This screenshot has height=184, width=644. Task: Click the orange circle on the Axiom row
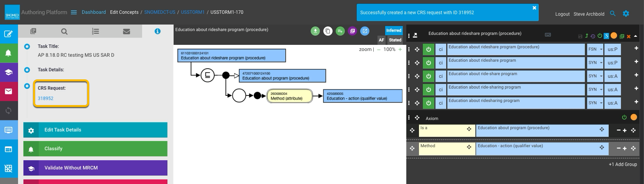coord(634,117)
